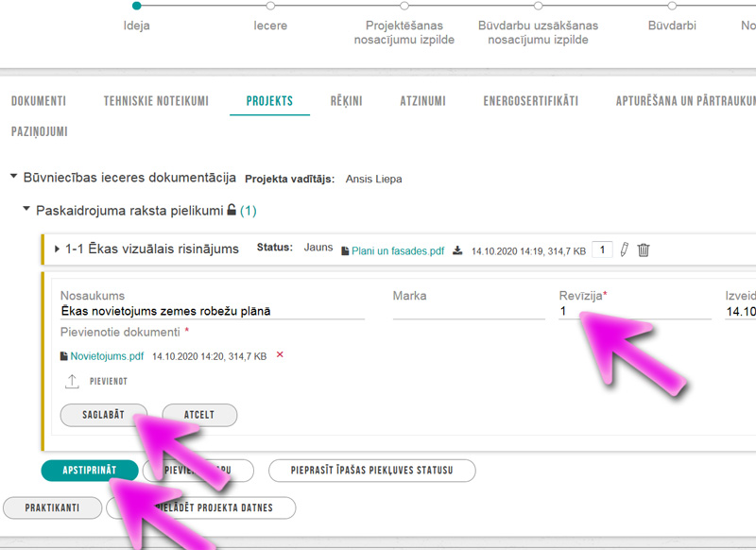Remove Novietojums.pdf with red X
756x550 pixels.
[x=280, y=355]
